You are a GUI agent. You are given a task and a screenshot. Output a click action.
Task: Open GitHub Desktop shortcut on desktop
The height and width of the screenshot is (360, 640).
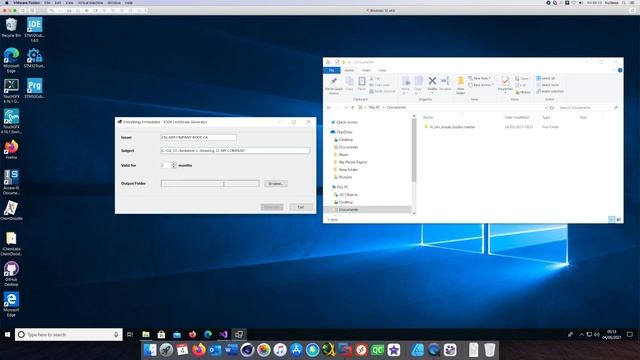point(11,273)
